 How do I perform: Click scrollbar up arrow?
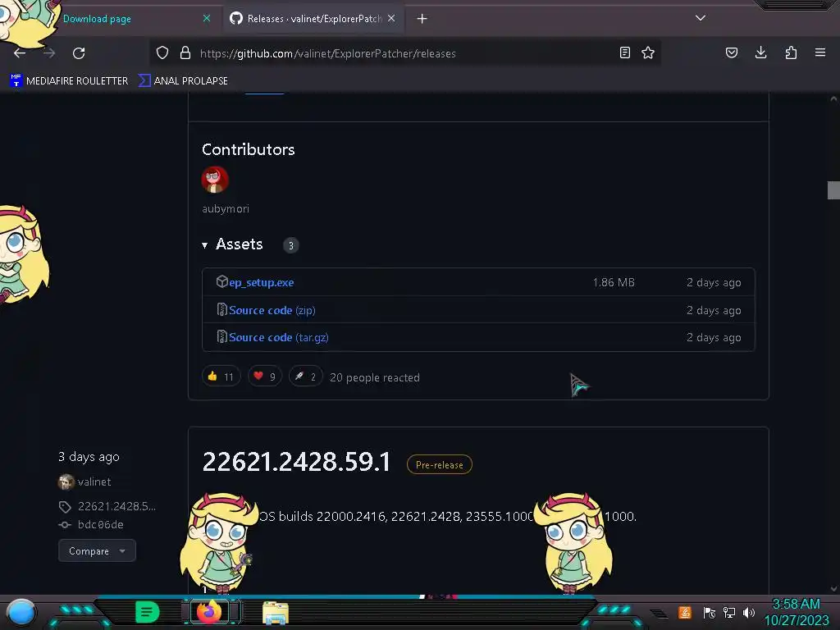pyautogui.click(x=833, y=98)
